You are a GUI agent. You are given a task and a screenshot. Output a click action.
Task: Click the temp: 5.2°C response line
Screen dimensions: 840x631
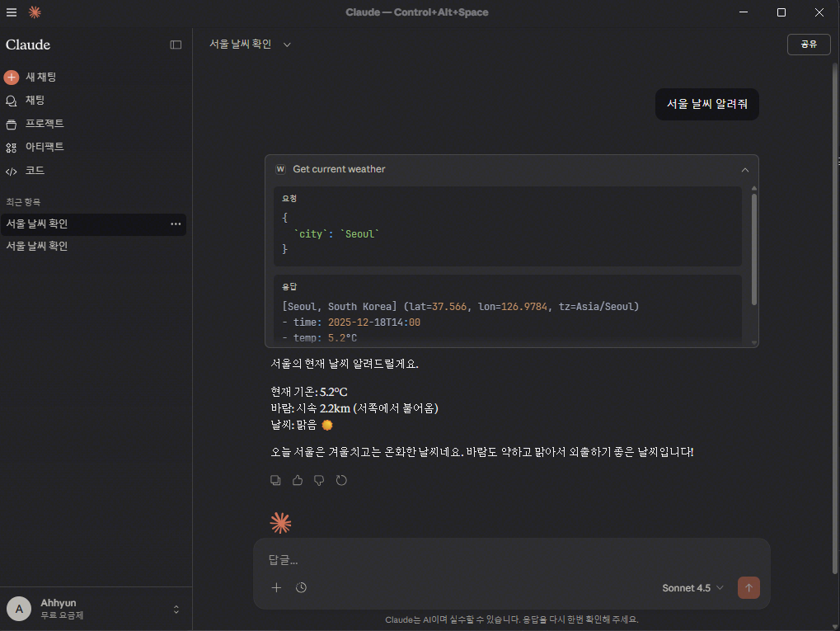click(320, 337)
